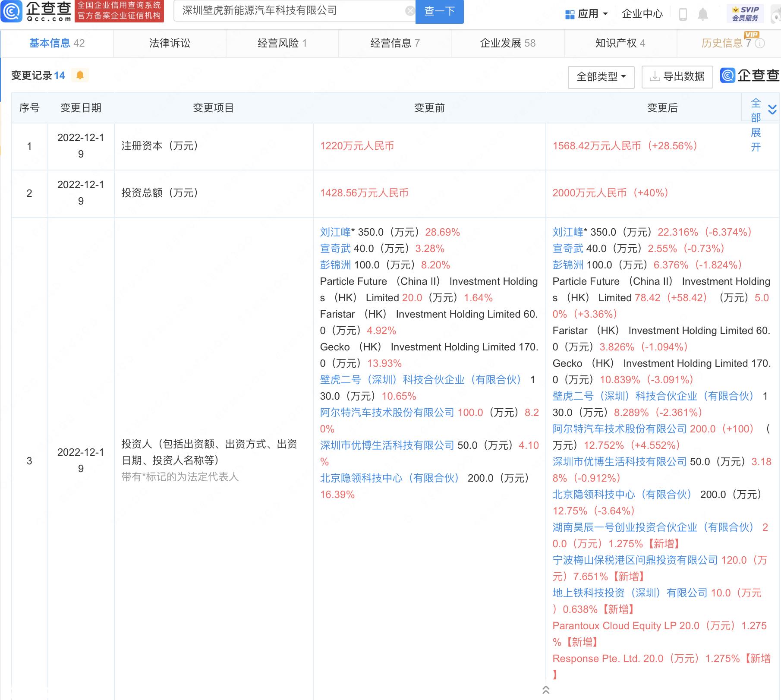Click Faristar (HK) Investment entry in 变更后
The height and width of the screenshot is (700, 781).
pyautogui.click(x=661, y=339)
